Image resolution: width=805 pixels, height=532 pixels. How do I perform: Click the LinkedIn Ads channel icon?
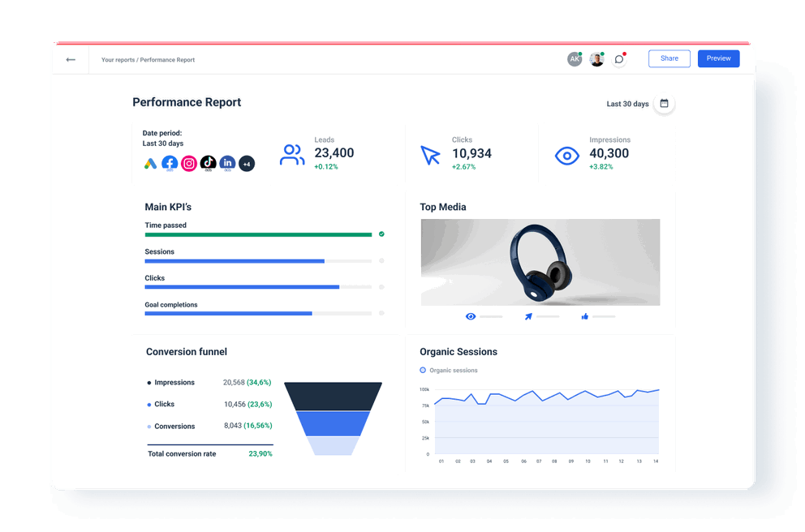coord(227,163)
